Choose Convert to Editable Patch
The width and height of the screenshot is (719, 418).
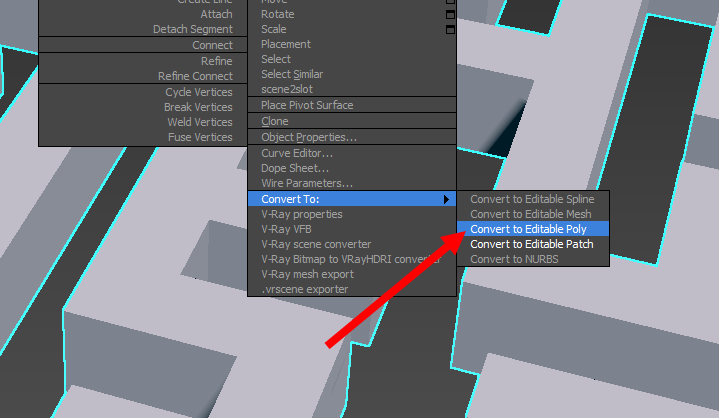pos(533,244)
